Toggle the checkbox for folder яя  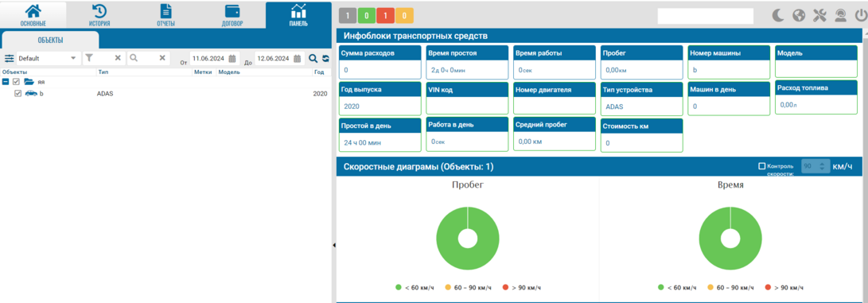pyautogui.click(x=16, y=82)
